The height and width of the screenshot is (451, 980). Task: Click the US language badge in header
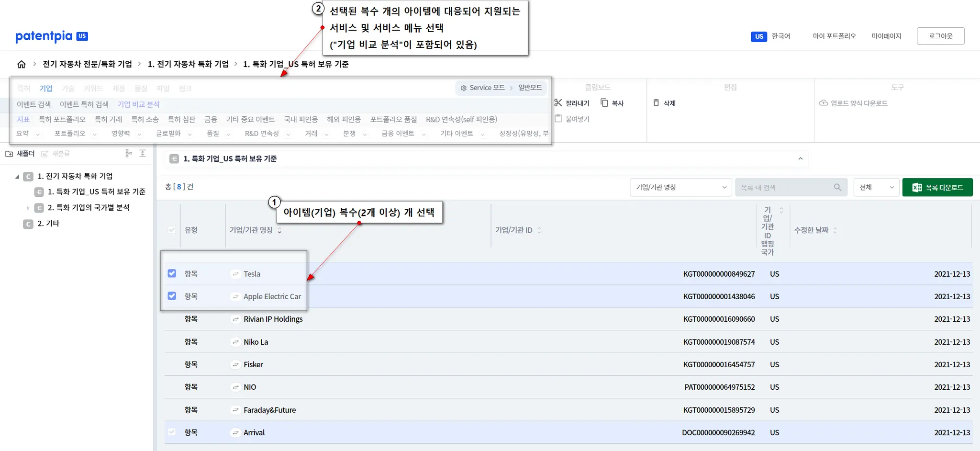click(x=759, y=36)
